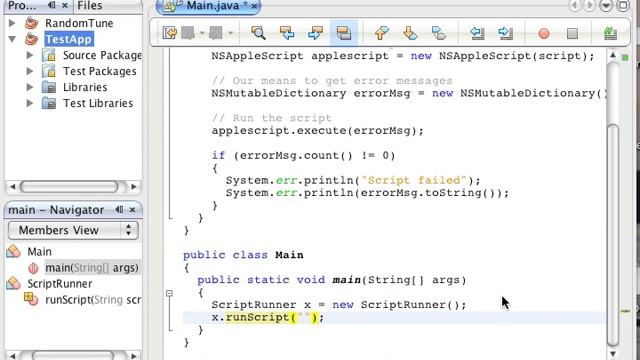Open the editor documents list dropdown
Image resolution: width=640 pixels, height=360 pixels.
tap(606, 6)
